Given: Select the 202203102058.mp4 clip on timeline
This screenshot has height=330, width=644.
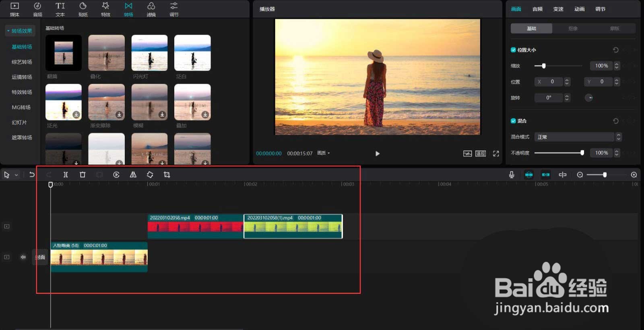Looking at the screenshot, I should 195,226.
